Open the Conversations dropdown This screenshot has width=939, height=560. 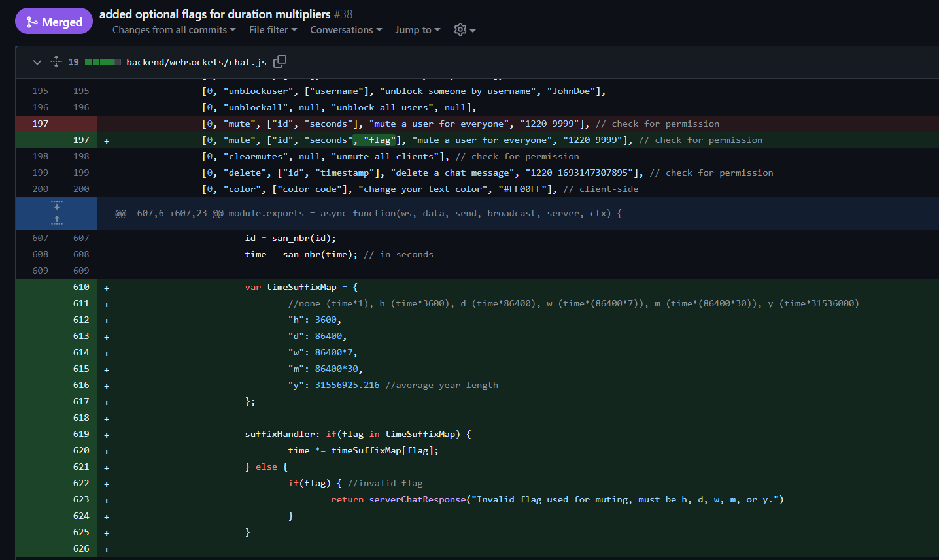pos(345,30)
